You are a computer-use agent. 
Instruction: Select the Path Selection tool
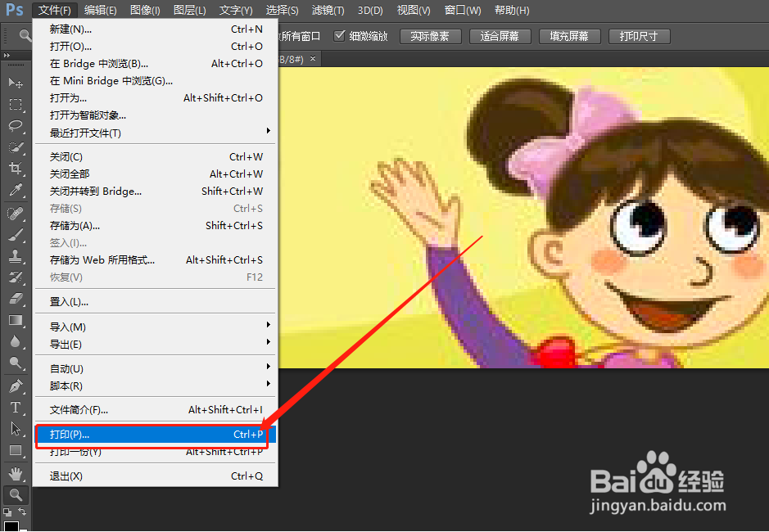16,429
